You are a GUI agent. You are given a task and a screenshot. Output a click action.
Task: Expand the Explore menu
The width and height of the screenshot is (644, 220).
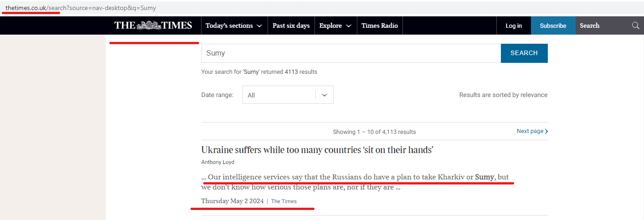[335, 26]
